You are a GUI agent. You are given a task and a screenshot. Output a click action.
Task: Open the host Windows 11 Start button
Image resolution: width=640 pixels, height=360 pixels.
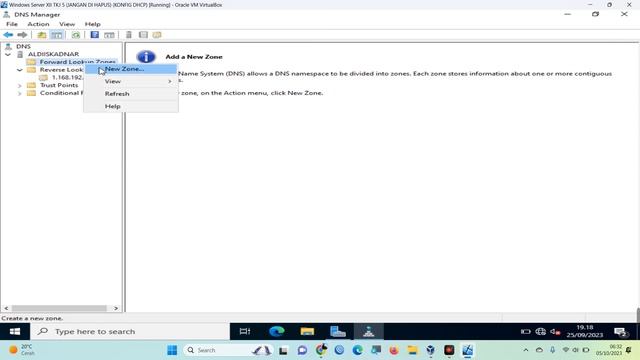pos(172,350)
